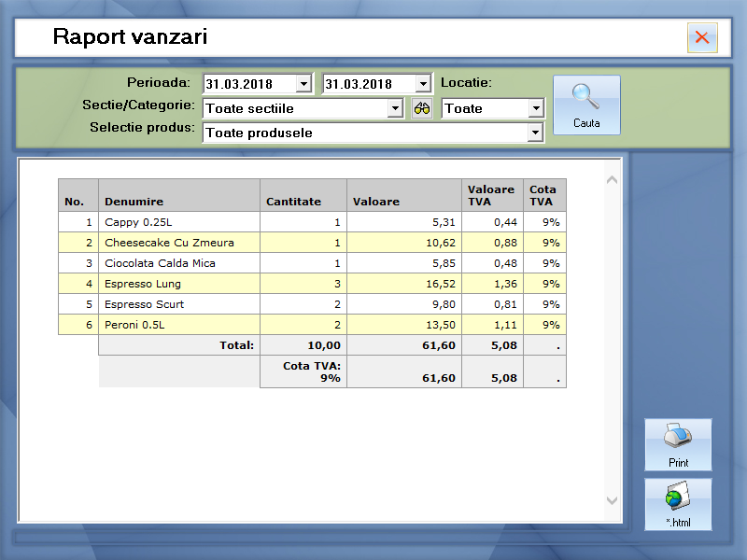Click the 5,31 value for Cappy

(x=444, y=222)
